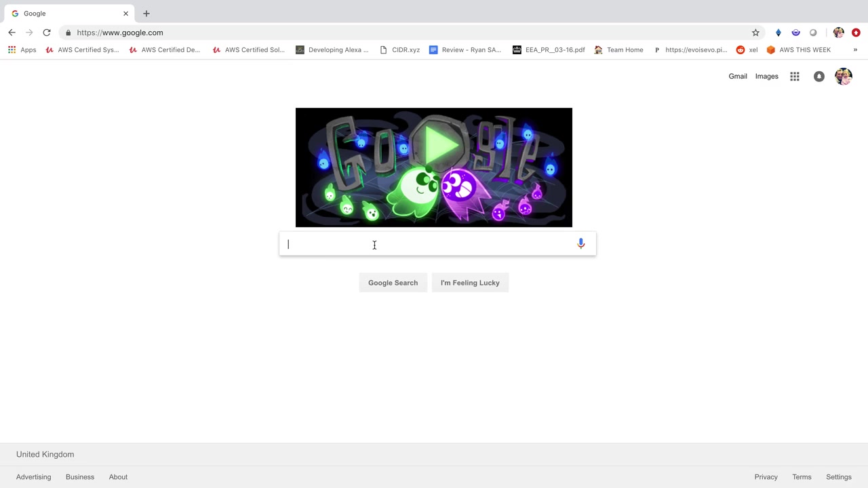Reload the Google page

tap(47, 33)
